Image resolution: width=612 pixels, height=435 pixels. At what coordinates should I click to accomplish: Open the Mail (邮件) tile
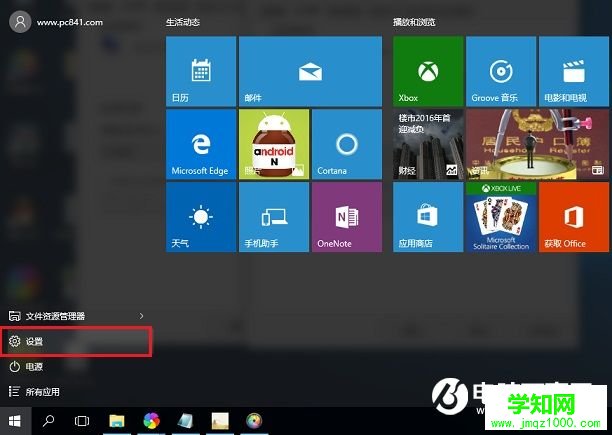coord(310,71)
